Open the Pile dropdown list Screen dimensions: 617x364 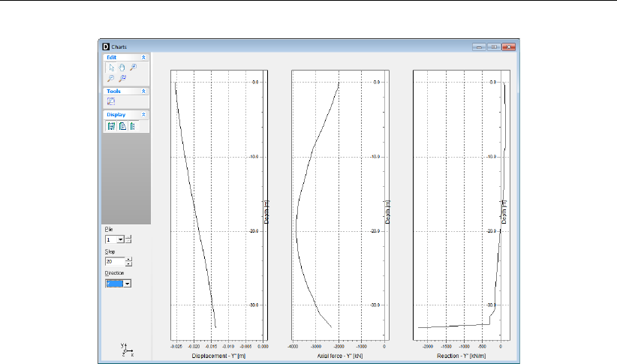coord(120,239)
